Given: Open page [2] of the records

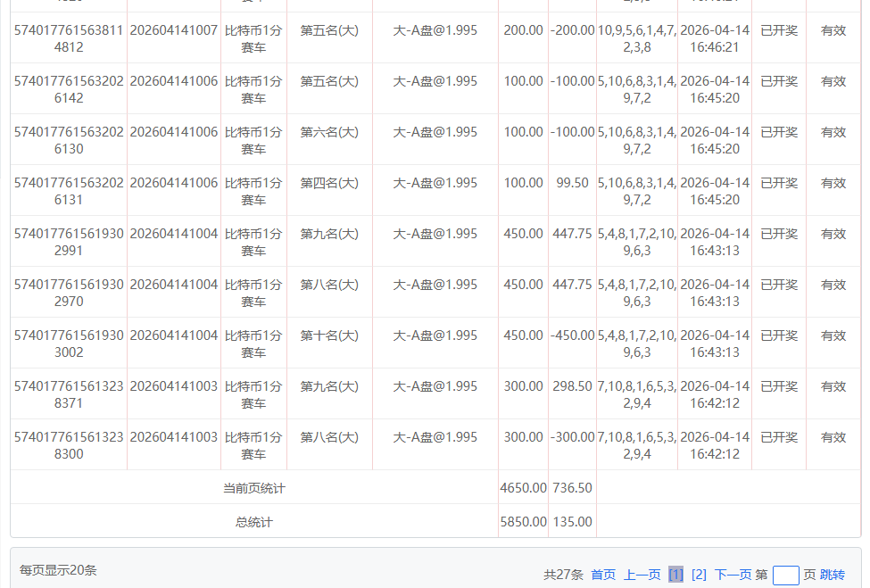Looking at the screenshot, I should (x=699, y=575).
